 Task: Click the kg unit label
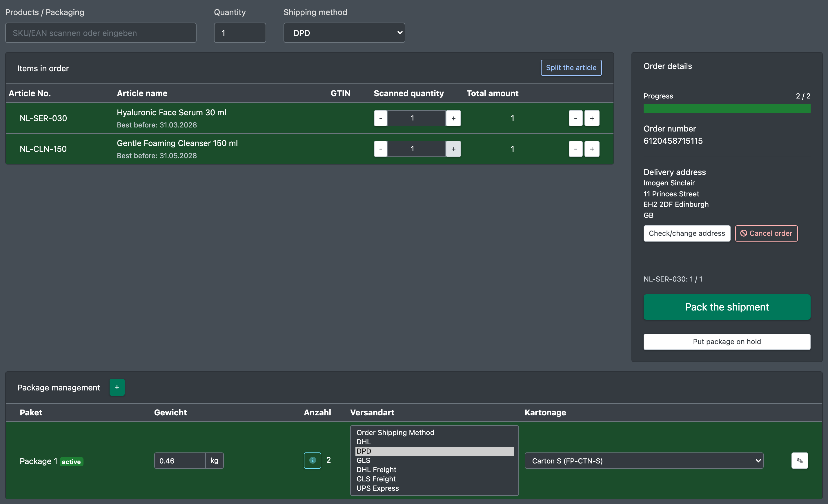[215, 460]
